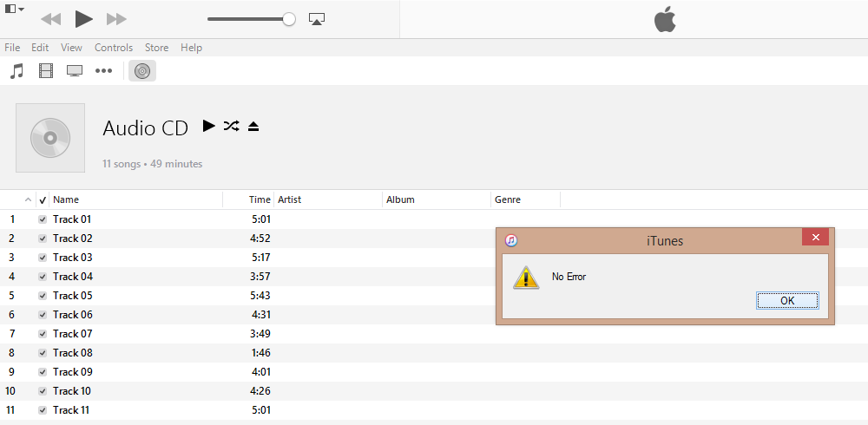Uncheck the Track 09 checkbox

tap(43, 372)
